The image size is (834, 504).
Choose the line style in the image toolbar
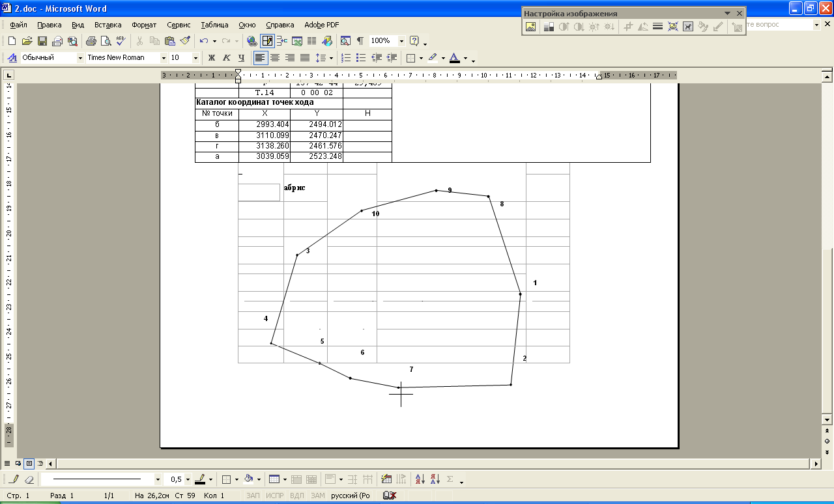[658, 27]
